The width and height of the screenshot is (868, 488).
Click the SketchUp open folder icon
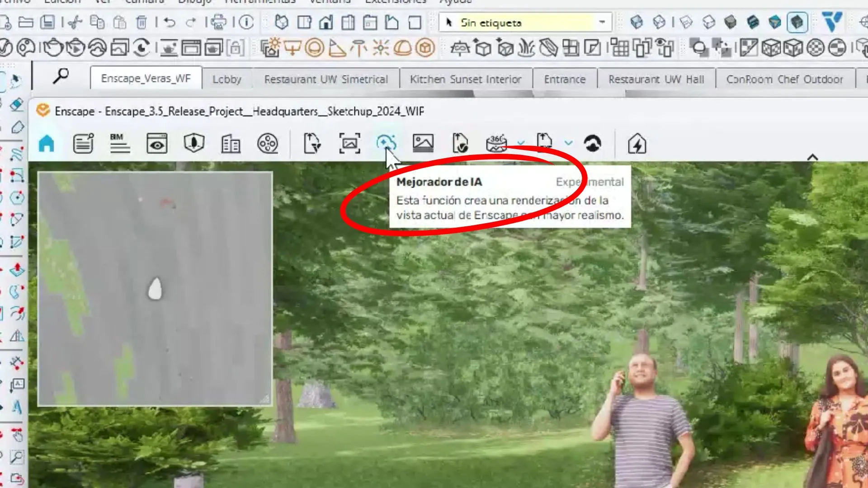[26, 22]
